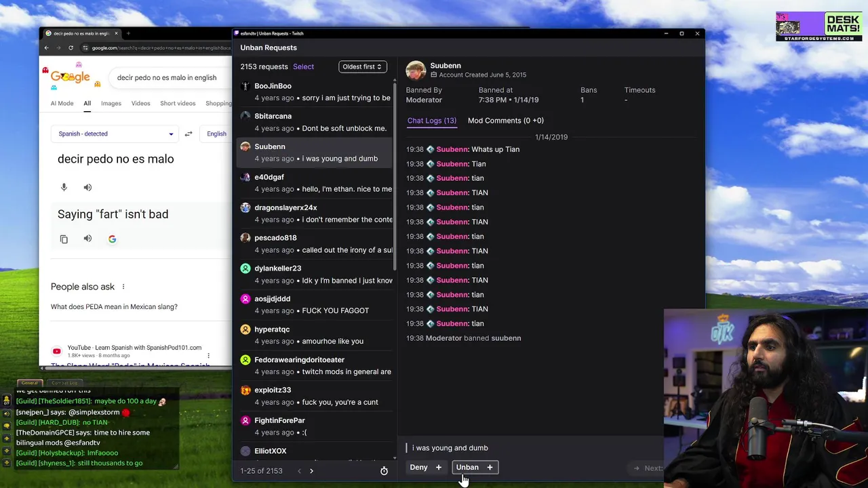This screenshot has width=868, height=488.
Task: Click the Starforge Desk Mats banner
Action: 819,27
